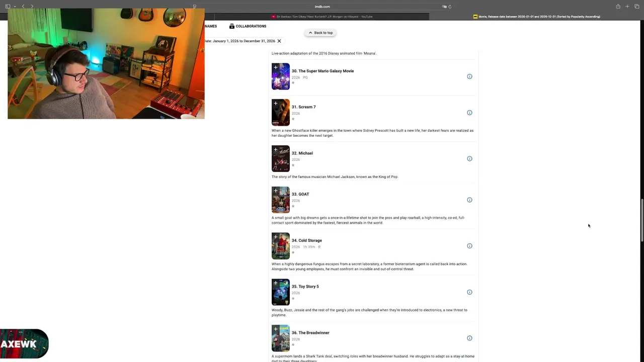Open the Cold Storage title link
Image resolution: width=644 pixels, height=362 pixels.
coord(307,240)
